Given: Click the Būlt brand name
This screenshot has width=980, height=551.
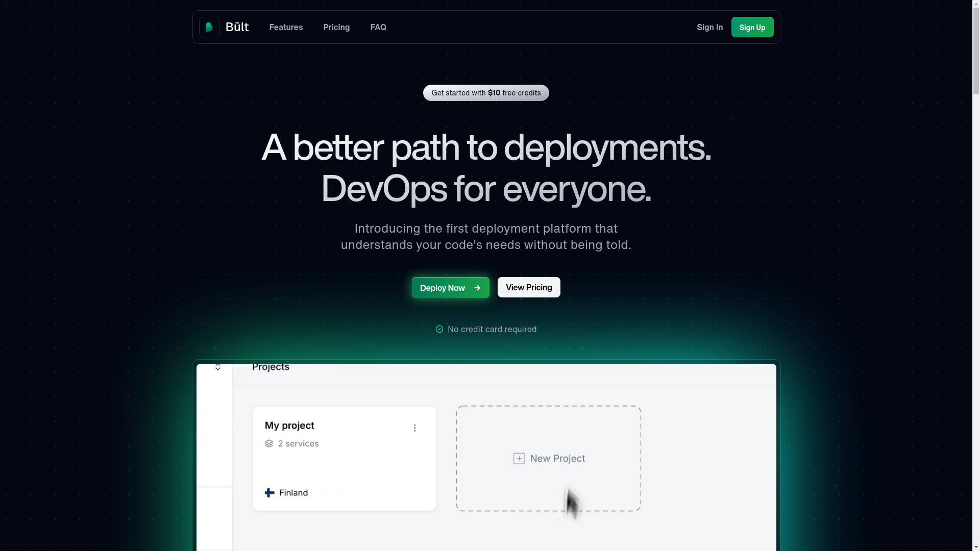Looking at the screenshot, I should (x=237, y=27).
